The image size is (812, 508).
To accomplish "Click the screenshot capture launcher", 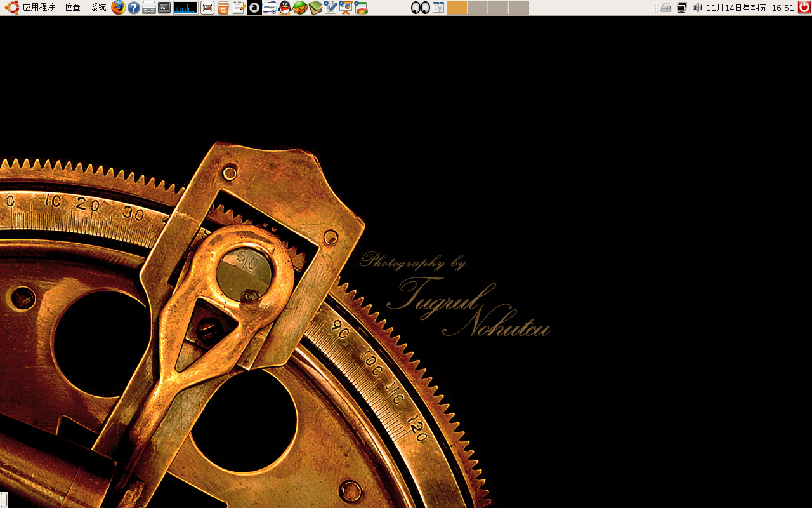I will click(x=207, y=8).
